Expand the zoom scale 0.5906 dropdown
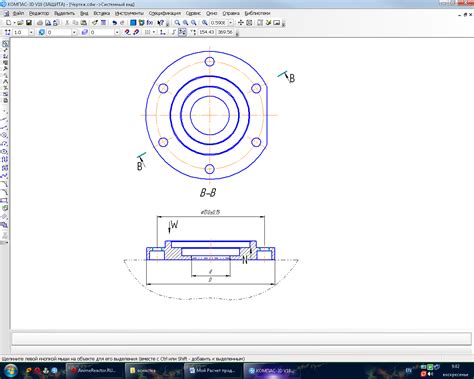The height and width of the screenshot is (379, 474). (x=230, y=23)
